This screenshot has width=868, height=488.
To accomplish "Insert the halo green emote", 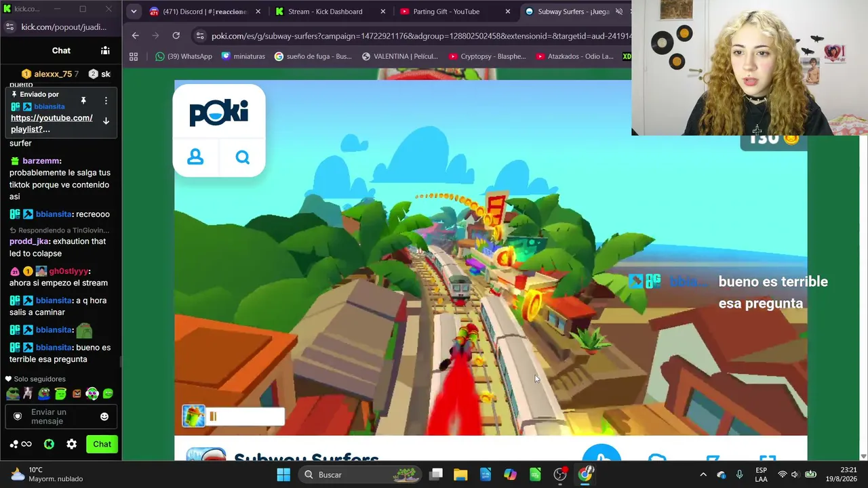I will [x=60, y=393].
